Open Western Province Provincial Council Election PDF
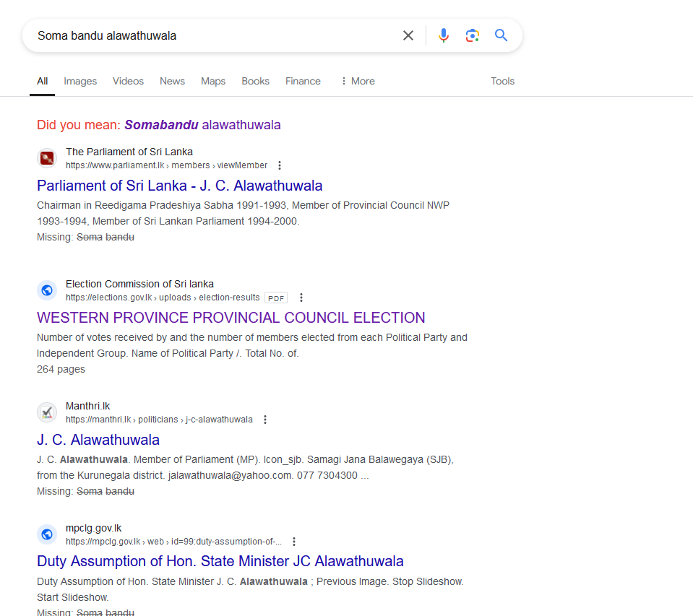The width and height of the screenshot is (693, 616). tap(231, 318)
